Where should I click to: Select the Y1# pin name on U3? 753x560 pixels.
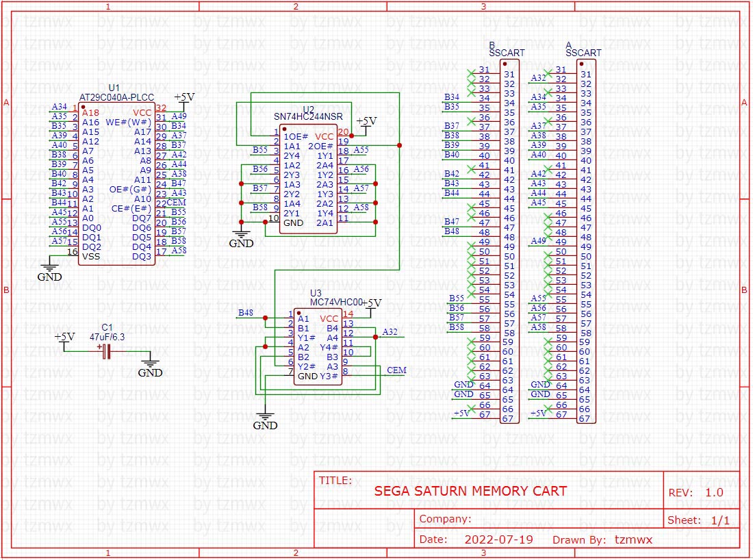point(307,338)
